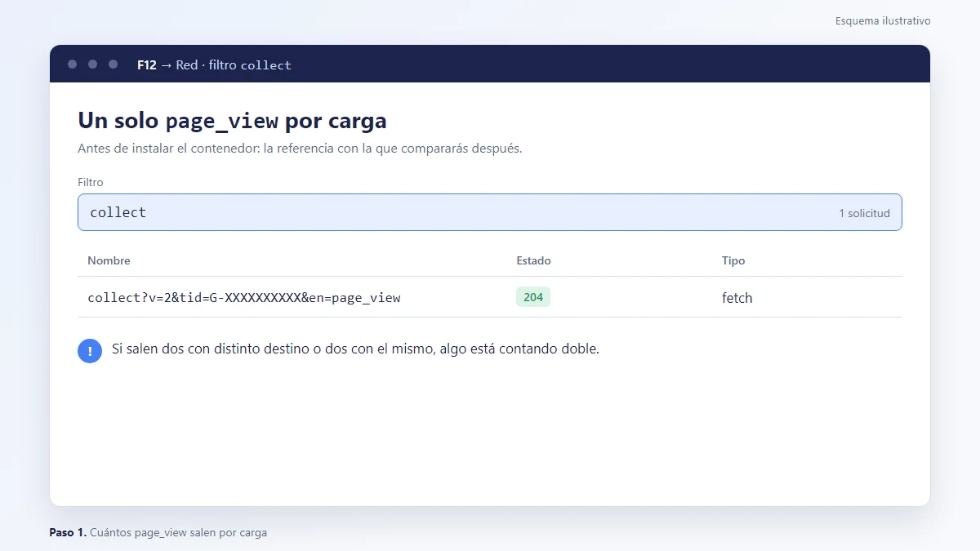Viewport: 980px width, 551px height.
Task: Click the Filtro label
Action: click(x=91, y=182)
